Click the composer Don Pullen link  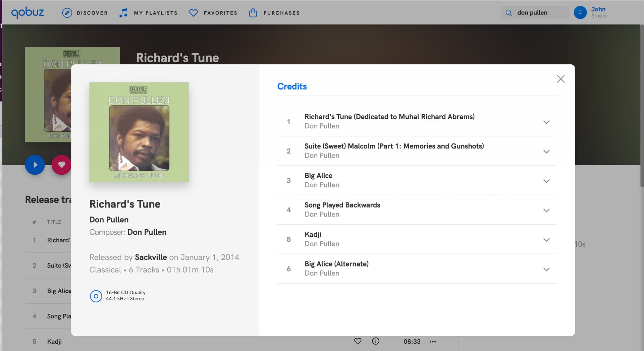(147, 232)
